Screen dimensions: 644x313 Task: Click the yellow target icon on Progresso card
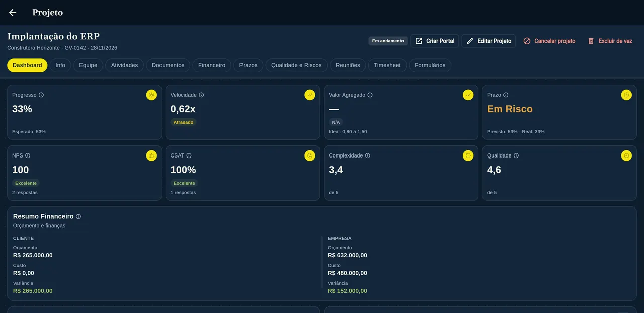(x=151, y=95)
